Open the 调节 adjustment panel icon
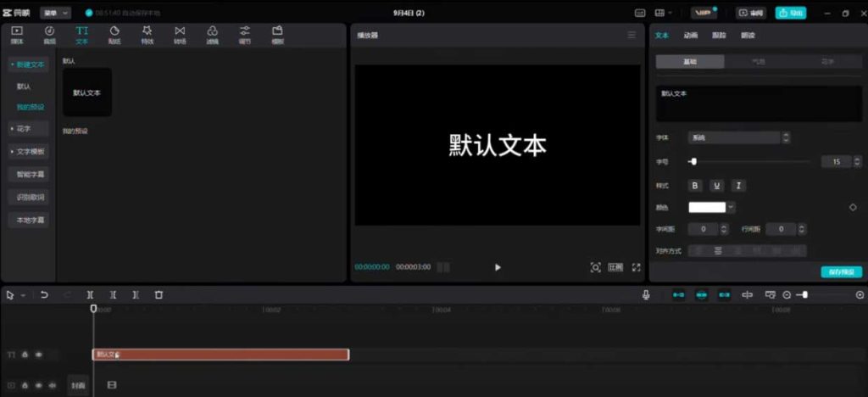This screenshot has width=868, height=397. coord(245,35)
